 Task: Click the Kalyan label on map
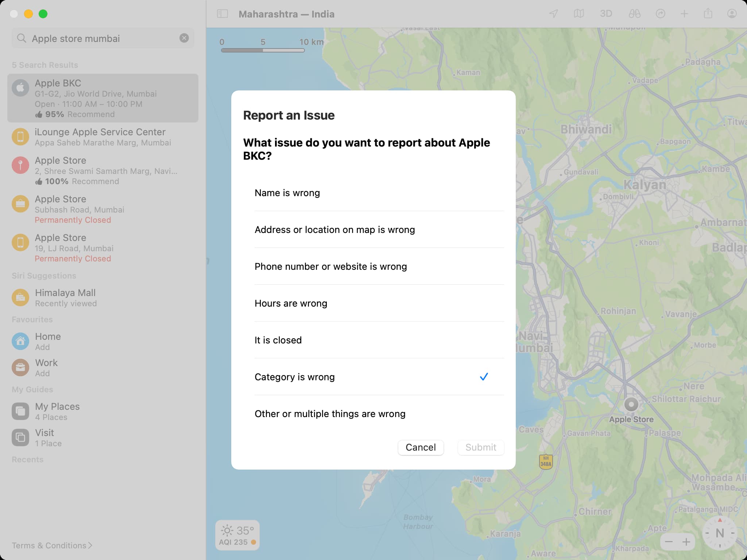(645, 185)
